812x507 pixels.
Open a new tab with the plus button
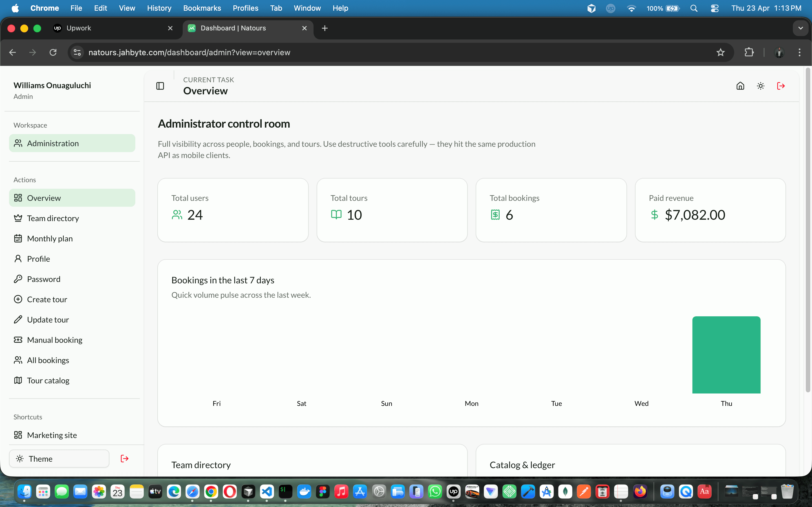[x=325, y=28]
